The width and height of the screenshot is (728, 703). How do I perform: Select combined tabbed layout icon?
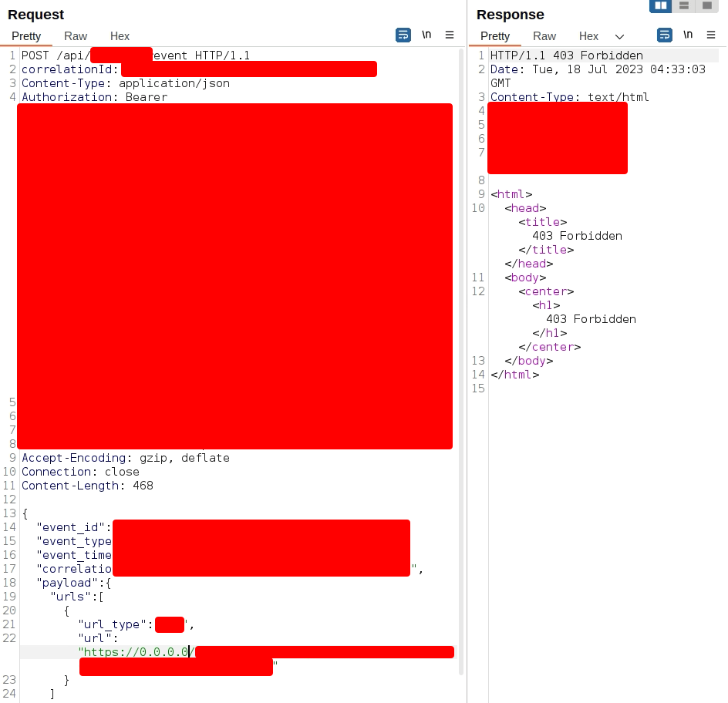pyautogui.click(x=706, y=5)
